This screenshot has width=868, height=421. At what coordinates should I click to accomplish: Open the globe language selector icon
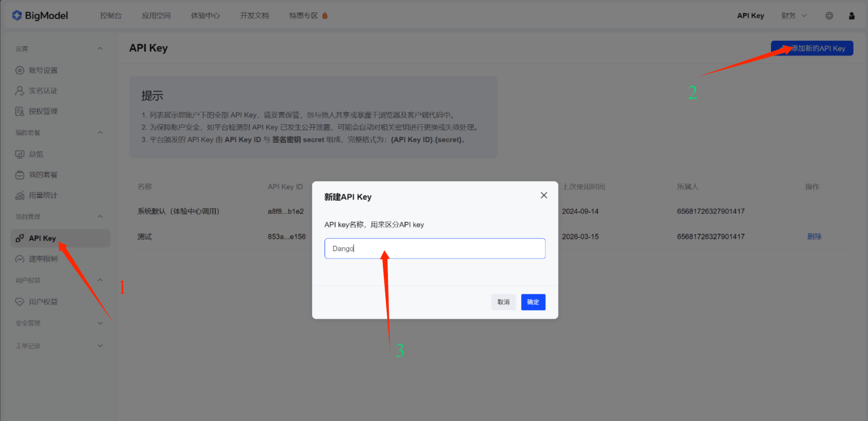(829, 16)
